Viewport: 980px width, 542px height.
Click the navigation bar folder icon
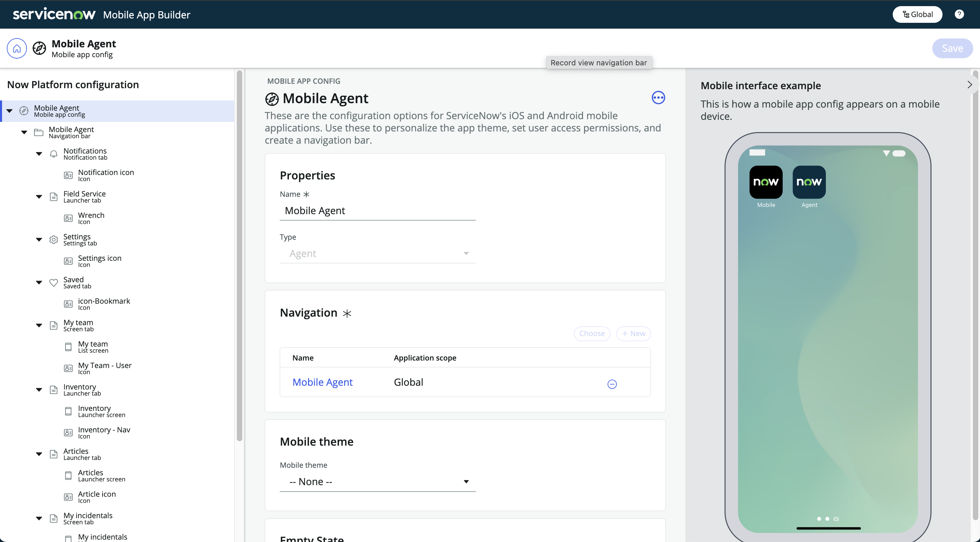39,133
